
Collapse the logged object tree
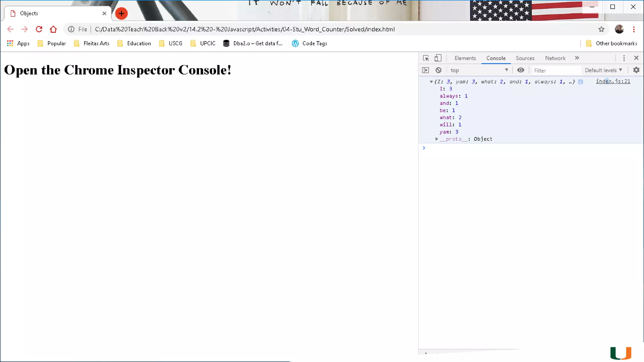(x=431, y=82)
